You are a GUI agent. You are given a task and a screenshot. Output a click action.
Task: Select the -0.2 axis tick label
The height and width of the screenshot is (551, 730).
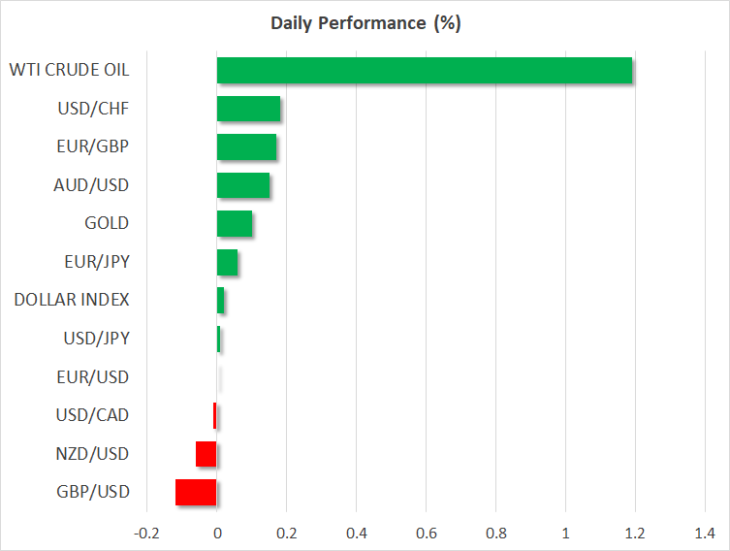(147, 533)
